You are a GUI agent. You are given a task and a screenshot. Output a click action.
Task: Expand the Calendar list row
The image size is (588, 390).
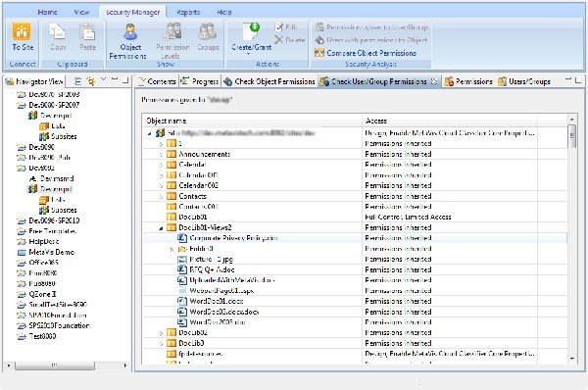click(x=161, y=165)
